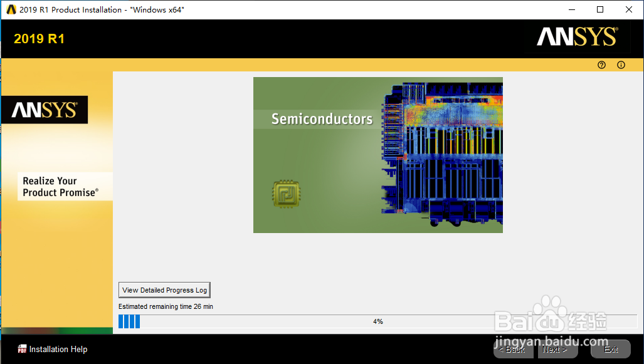
Task: Open the information circle icon
Action: click(x=621, y=65)
